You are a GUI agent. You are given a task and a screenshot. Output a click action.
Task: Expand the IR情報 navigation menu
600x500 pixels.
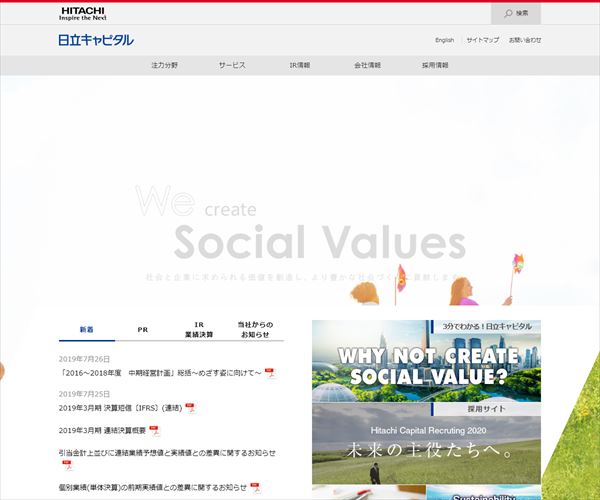pos(300,65)
